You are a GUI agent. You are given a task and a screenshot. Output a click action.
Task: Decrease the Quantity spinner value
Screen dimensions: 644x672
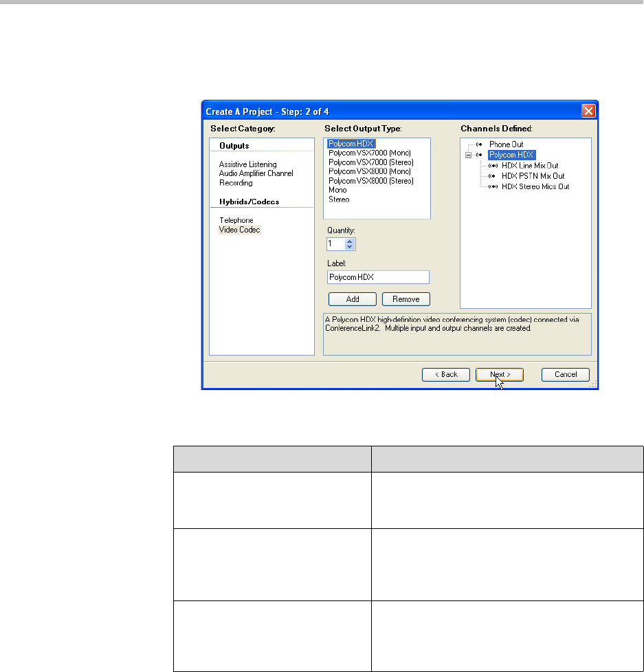click(x=351, y=247)
